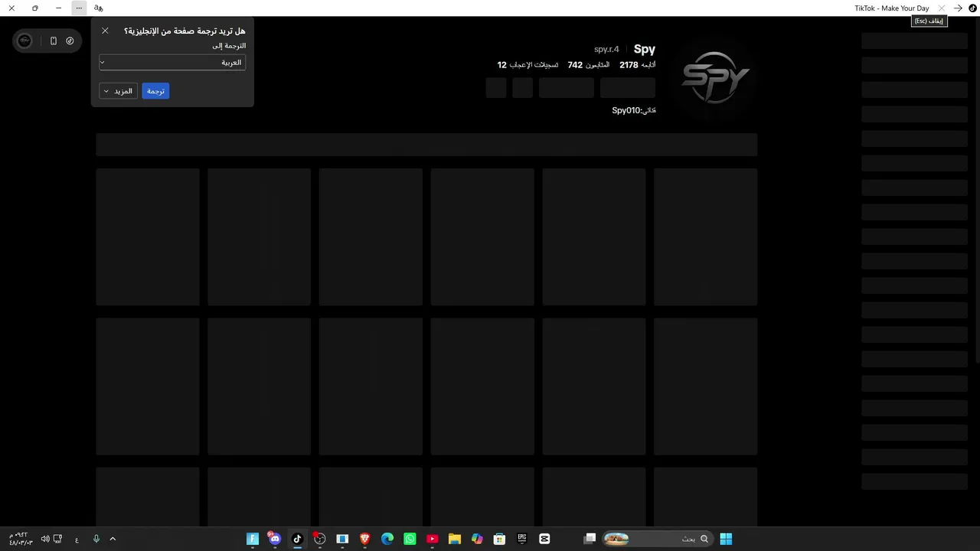
Task: Open Microsoft Edge from the taskbar
Action: pos(387,539)
